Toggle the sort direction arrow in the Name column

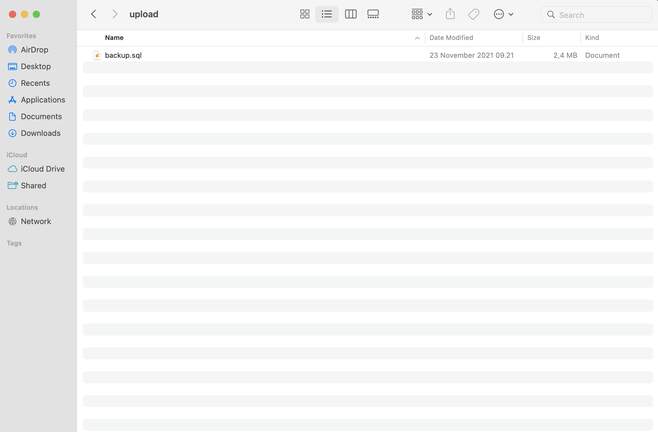417,38
